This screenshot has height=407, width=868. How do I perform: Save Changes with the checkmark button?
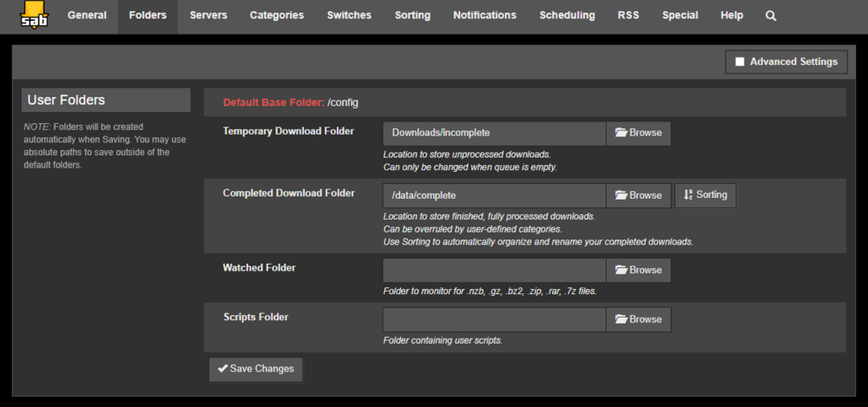coord(256,370)
